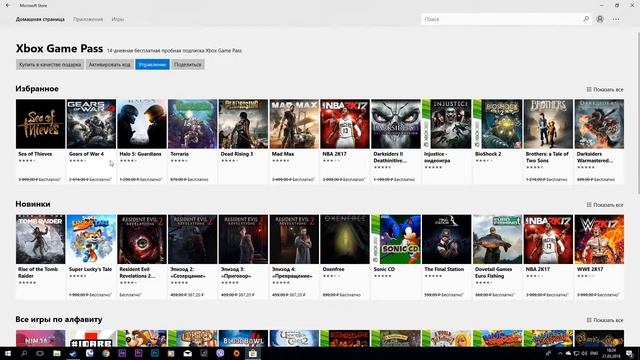The height and width of the screenshot is (360, 640).
Task: Open the Action Center notifications icon
Action: point(629,353)
